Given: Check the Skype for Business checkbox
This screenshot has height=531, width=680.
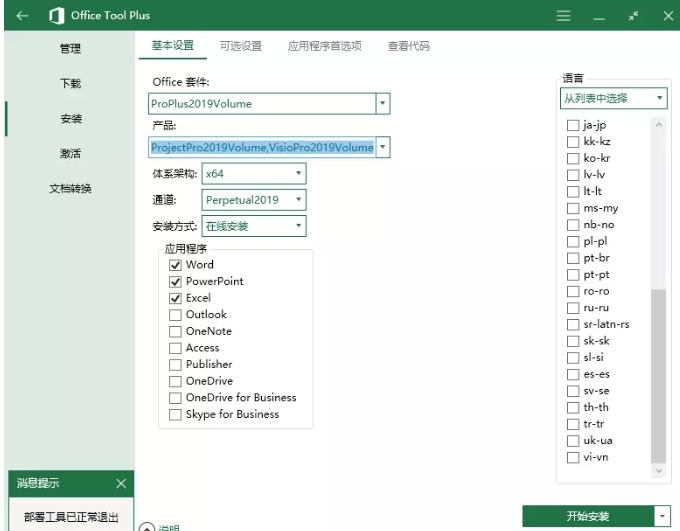Looking at the screenshot, I should pos(175,415).
